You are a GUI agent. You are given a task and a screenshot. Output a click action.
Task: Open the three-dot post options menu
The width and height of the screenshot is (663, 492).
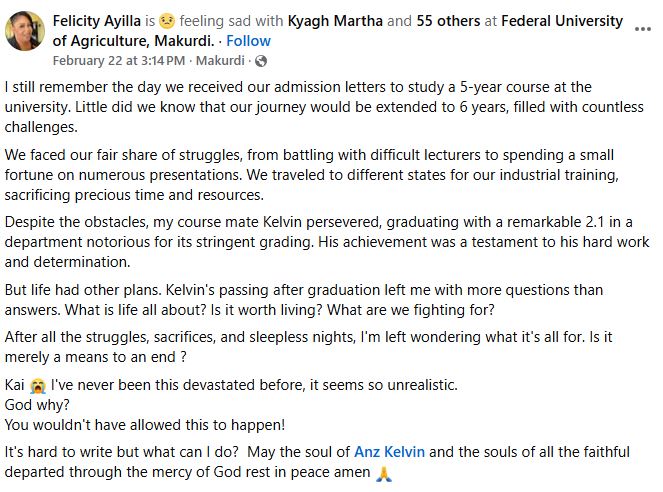[643, 29]
